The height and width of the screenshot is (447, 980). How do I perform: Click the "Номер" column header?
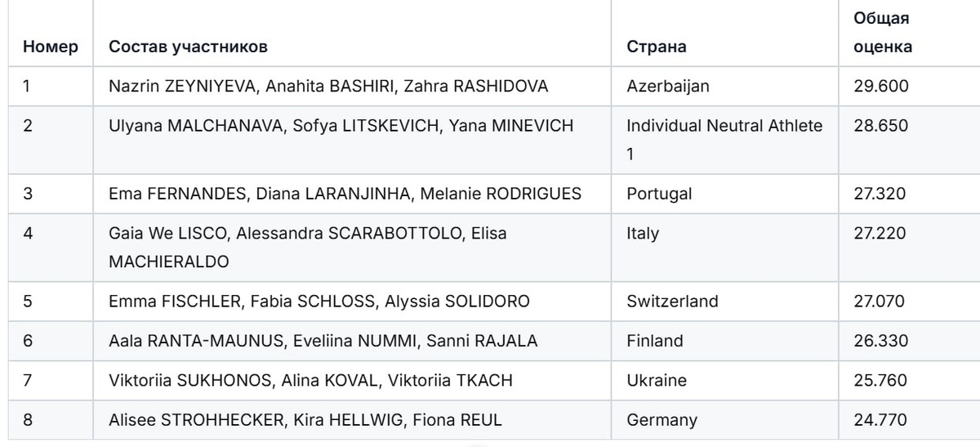tap(51, 47)
